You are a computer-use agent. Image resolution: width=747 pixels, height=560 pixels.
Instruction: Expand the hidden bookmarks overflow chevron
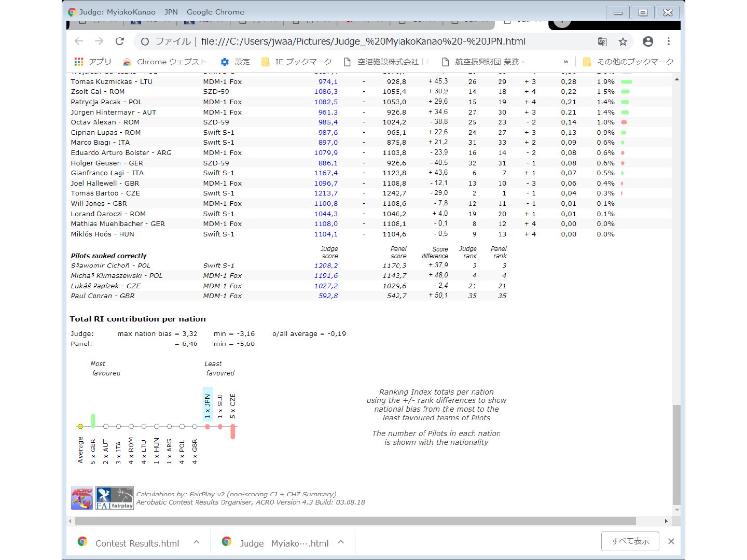[x=565, y=62]
